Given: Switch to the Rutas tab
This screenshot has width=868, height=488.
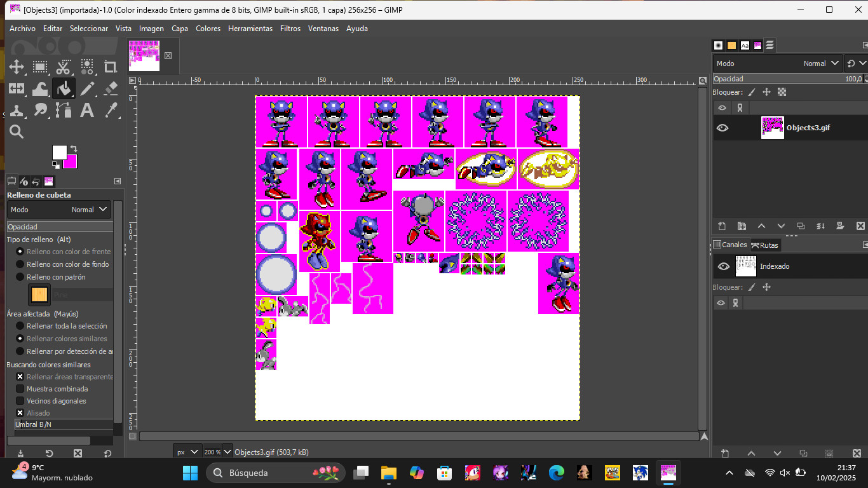Looking at the screenshot, I should (764, 245).
